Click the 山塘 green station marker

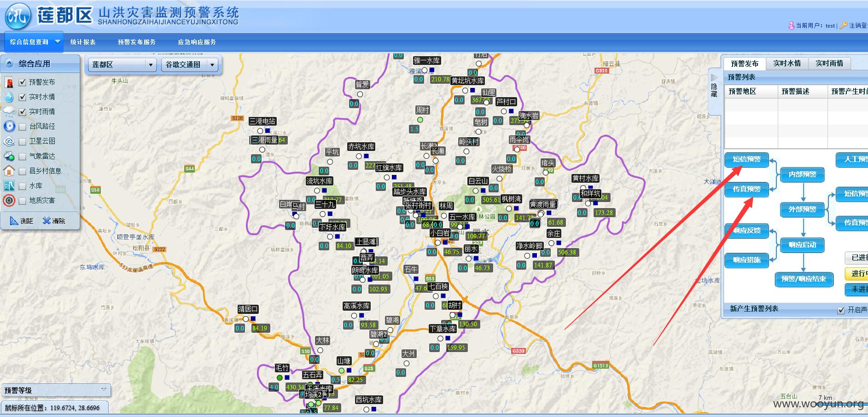pos(342,371)
